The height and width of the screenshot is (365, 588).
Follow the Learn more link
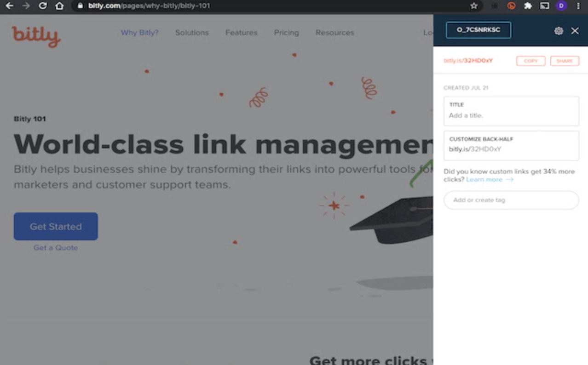pyautogui.click(x=490, y=180)
